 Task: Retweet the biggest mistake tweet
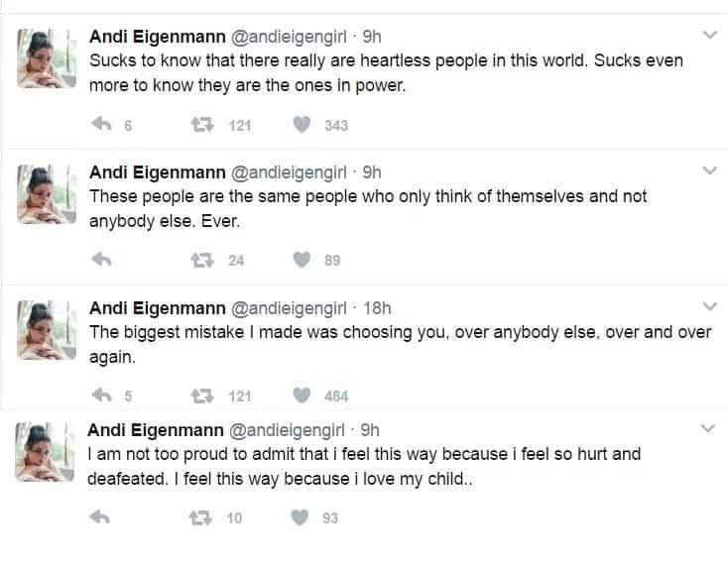(x=202, y=396)
